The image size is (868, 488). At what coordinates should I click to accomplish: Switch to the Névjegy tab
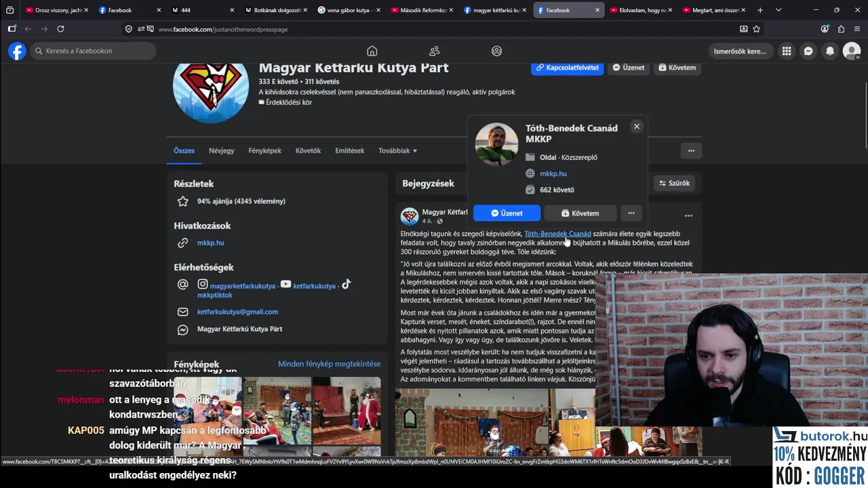222,150
